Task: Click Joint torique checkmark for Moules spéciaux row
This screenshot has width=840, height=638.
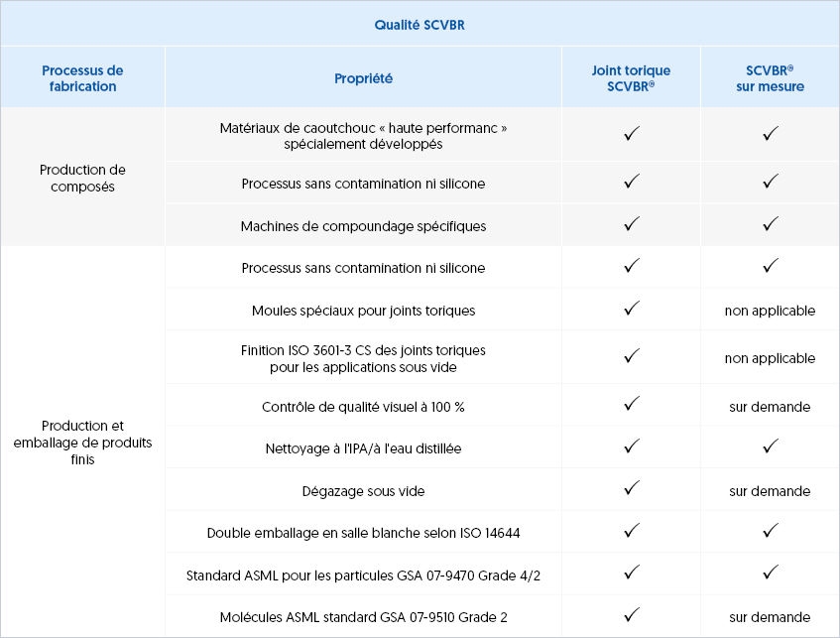Action: 631,309
